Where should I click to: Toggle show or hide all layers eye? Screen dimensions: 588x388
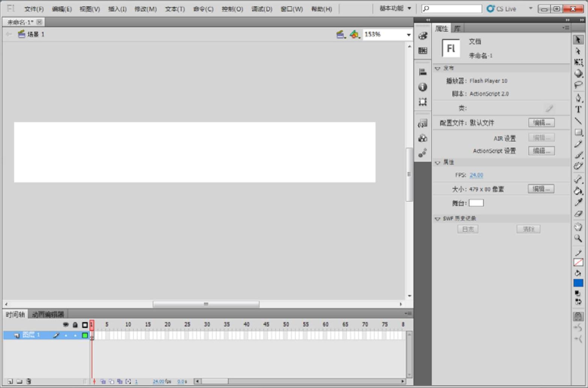[66, 325]
